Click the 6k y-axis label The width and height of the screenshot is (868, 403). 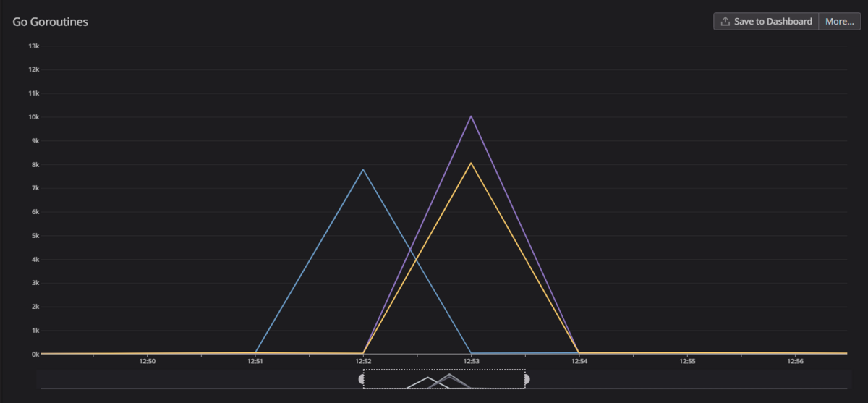[34, 212]
